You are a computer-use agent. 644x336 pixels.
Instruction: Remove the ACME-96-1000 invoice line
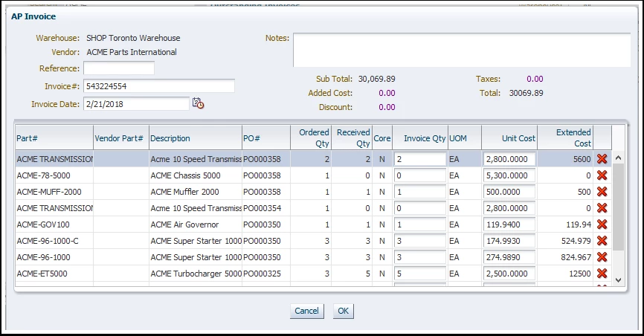(x=602, y=257)
